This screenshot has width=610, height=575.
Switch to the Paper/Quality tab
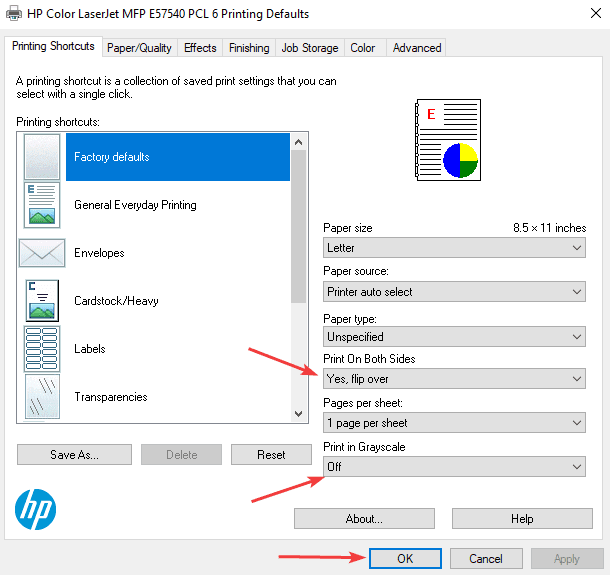(139, 48)
